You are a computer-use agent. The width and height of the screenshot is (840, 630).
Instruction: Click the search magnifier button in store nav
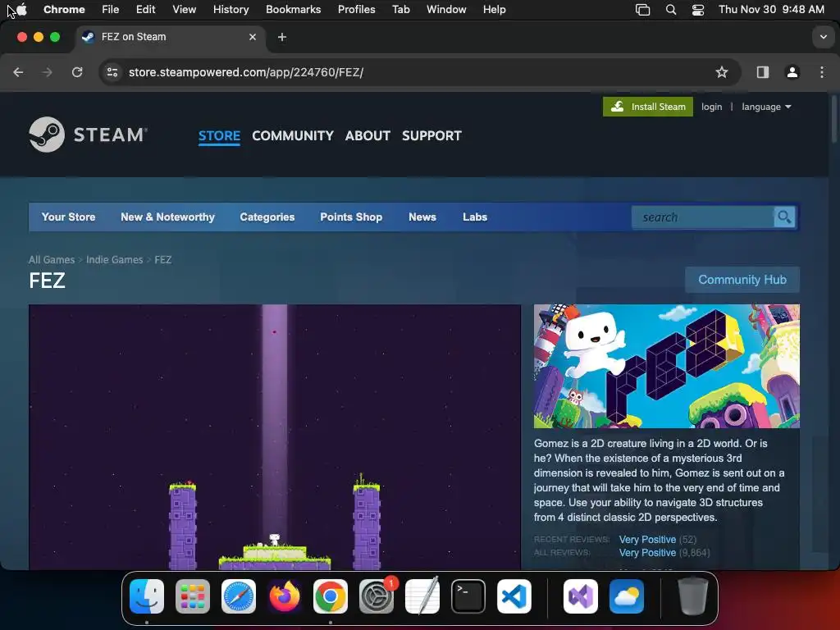(783, 217)
